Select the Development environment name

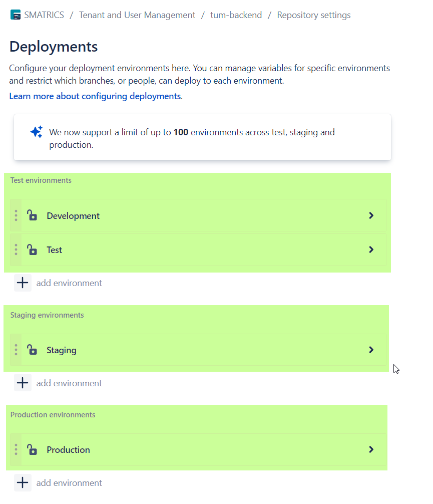[x=73, y=216]
